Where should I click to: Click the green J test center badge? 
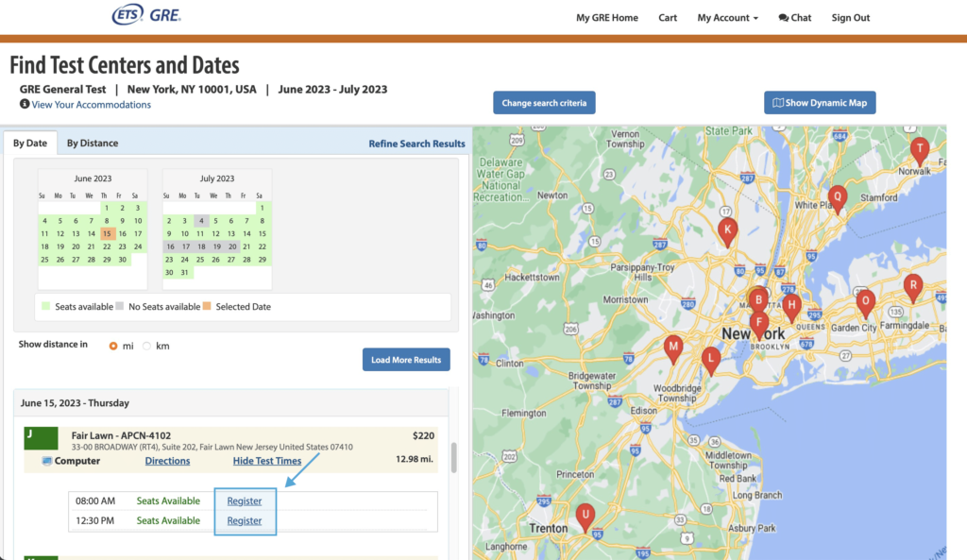[x=42, y=439]
